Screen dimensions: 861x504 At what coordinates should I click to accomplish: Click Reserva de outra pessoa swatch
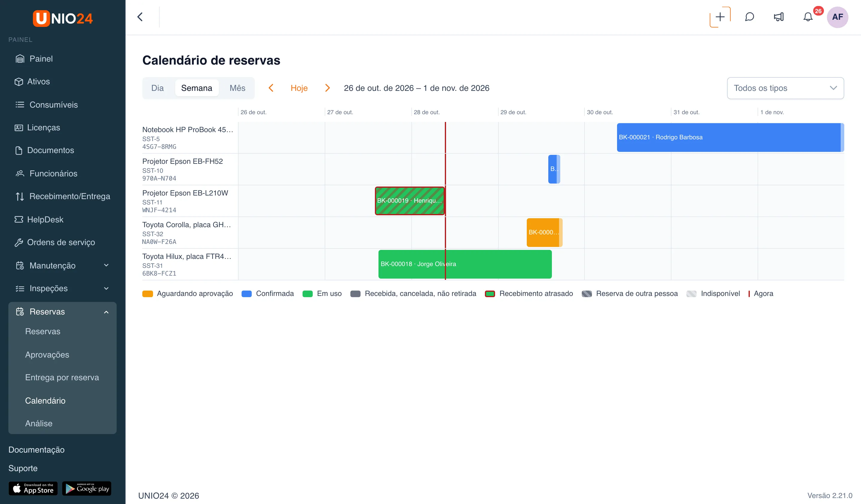pyautogui.click(x=587, y=294)
